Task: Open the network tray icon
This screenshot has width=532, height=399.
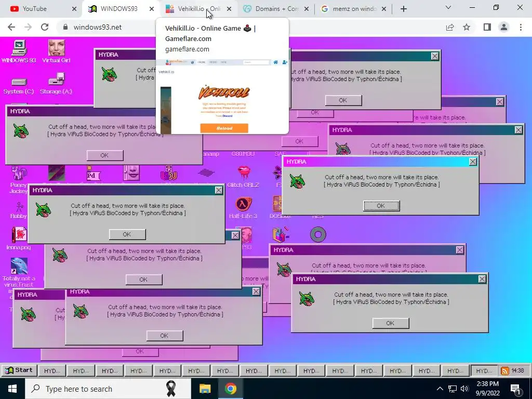Action: pyautogui.click(x=453, y=389)
